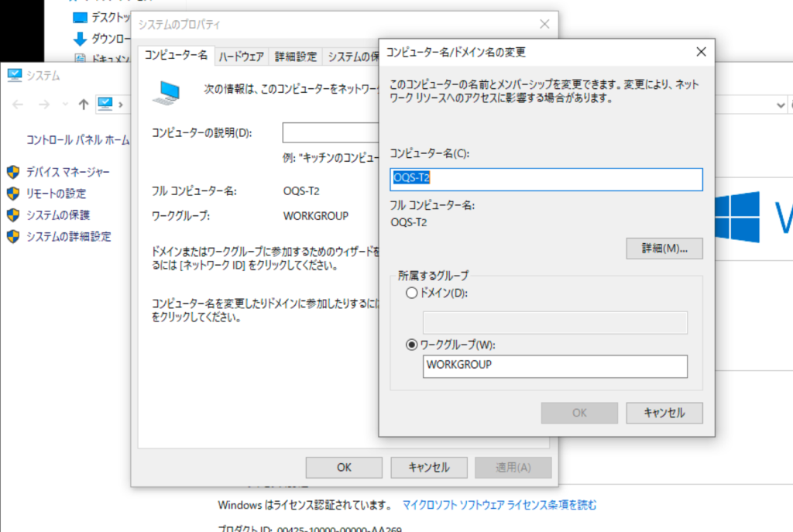Switch to the Hardware tab
This screenshot has width=793, height=532.
coord(241,57)
